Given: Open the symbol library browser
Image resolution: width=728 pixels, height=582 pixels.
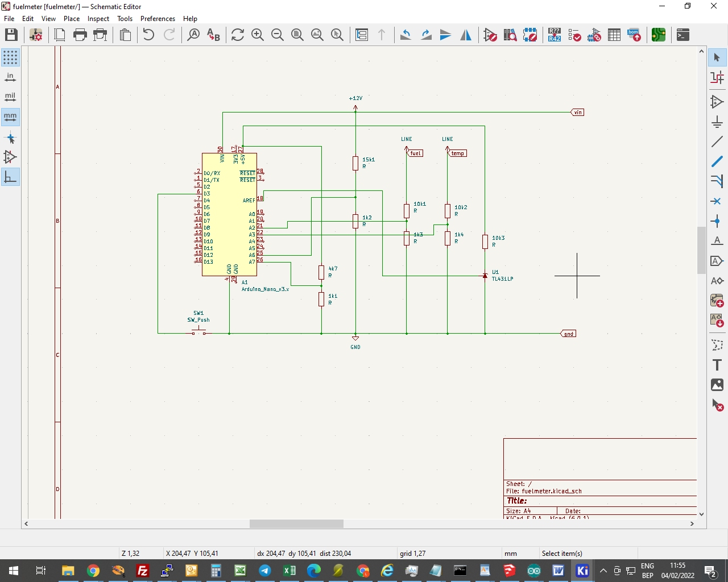Looking at the screenshot, I should 510,35.
